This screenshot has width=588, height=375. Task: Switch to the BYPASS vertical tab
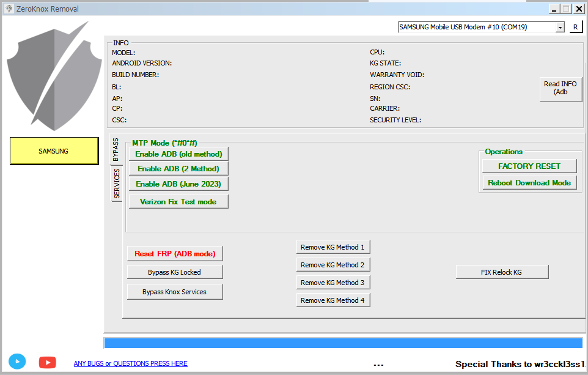pyautogui.click(x=116, y=149)
